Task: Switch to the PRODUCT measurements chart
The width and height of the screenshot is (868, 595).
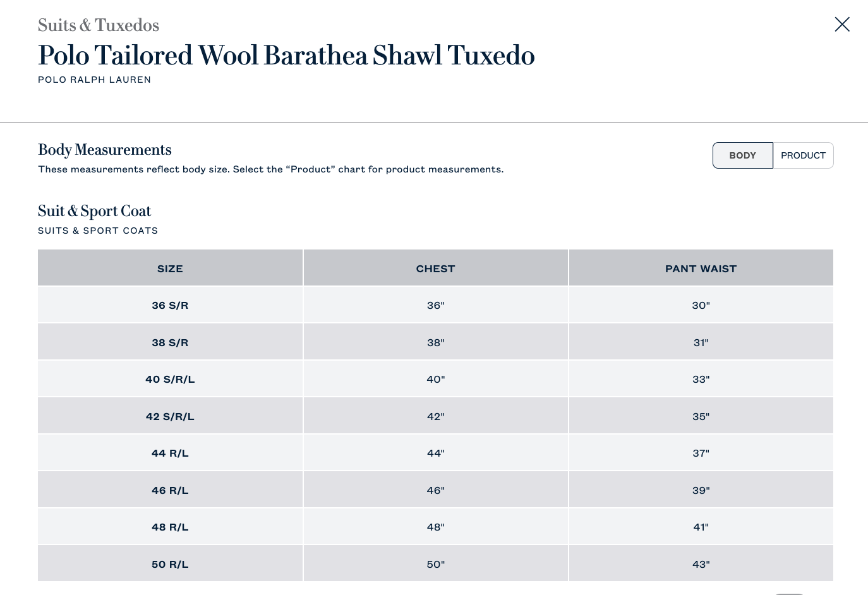Action: point(803,155)
